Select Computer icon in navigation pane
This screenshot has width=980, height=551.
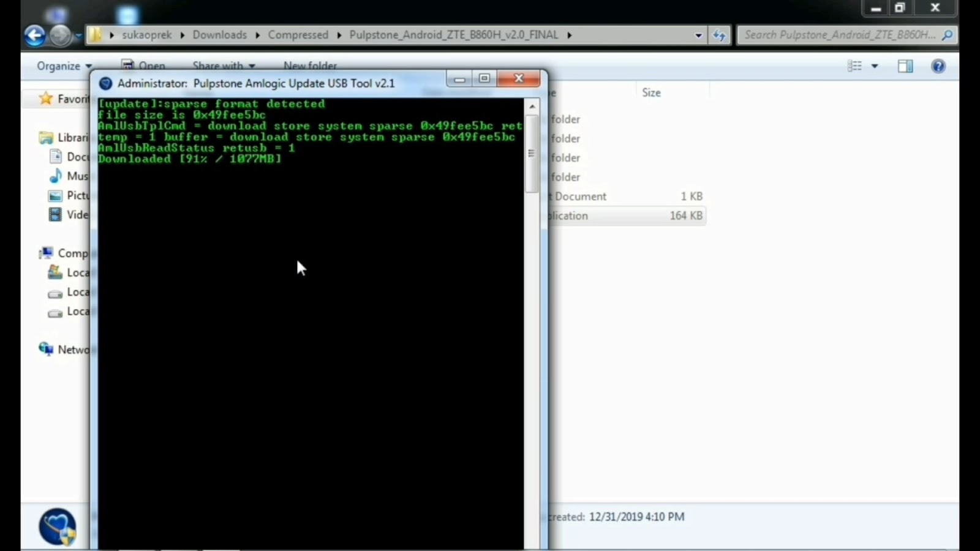tap(46, 253)
